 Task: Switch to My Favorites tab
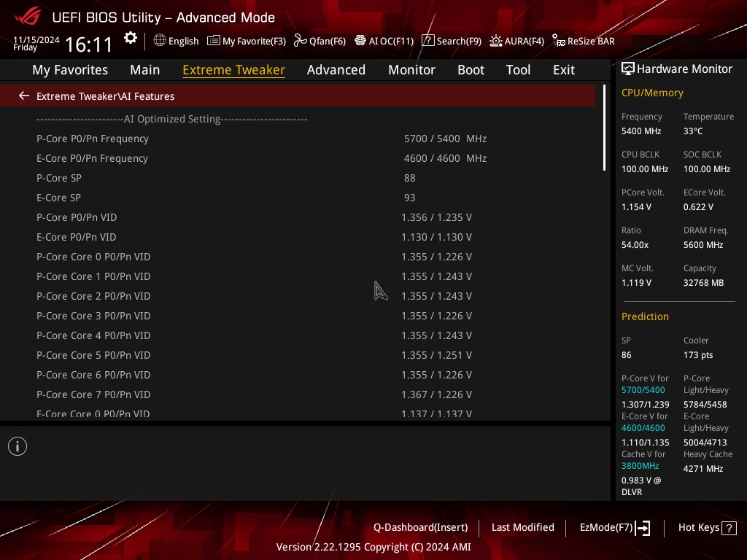(x=70, y=69)
